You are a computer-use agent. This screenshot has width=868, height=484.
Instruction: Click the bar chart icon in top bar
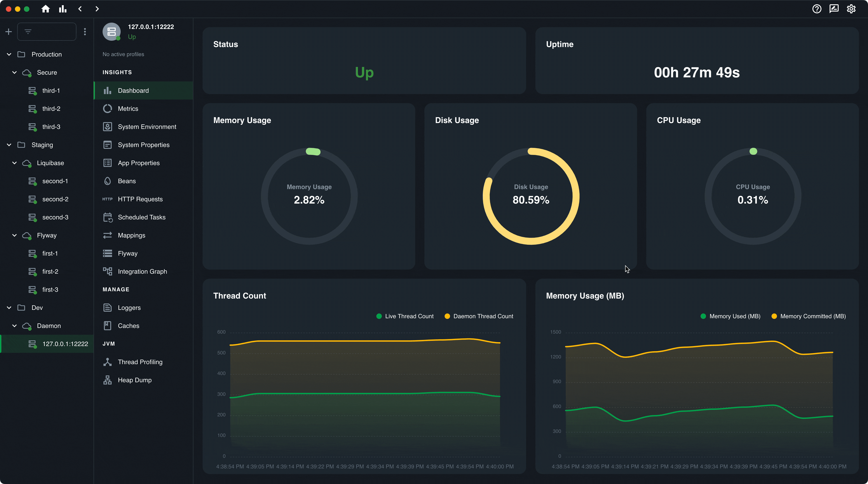coord(63,9)
